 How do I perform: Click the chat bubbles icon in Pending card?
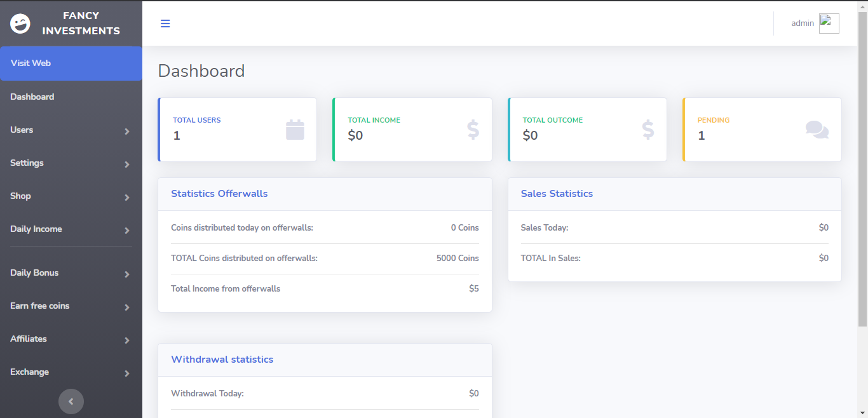tap(817, 130)
